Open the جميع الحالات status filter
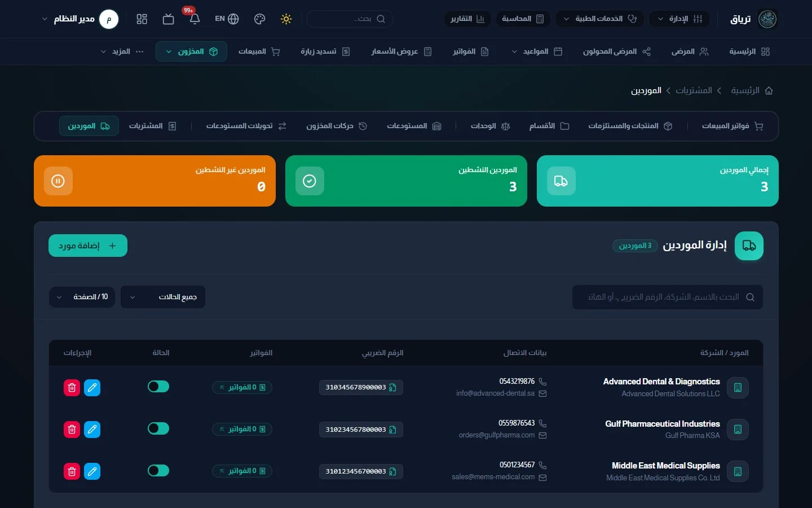 [x=163, y=297]
